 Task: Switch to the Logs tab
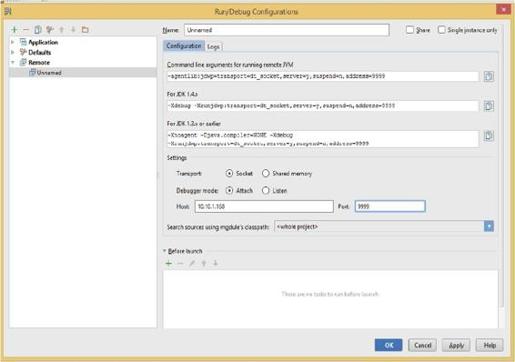pos(213,47)
